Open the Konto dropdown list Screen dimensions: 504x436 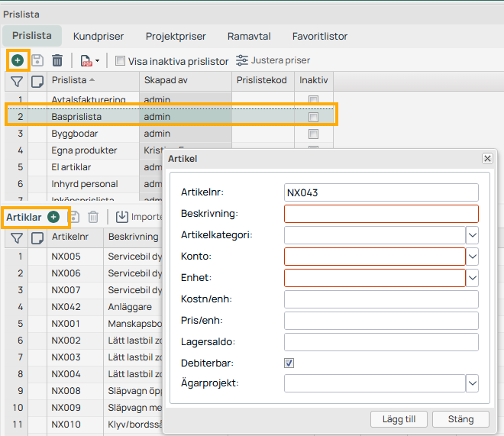coord(473,257)
